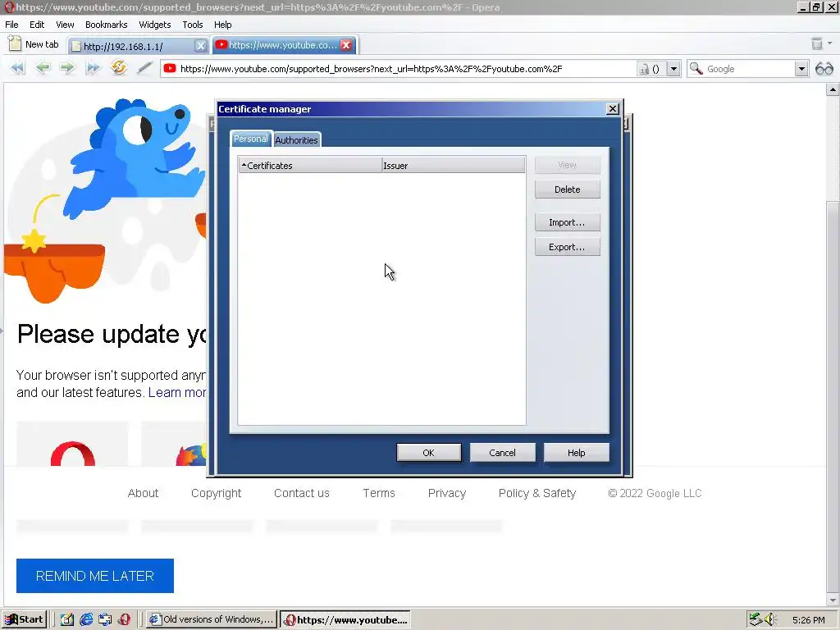The height and width of the screenshot is (630, 840).
Task: Click the New tab page icon
Action: [x=15, y=43]
